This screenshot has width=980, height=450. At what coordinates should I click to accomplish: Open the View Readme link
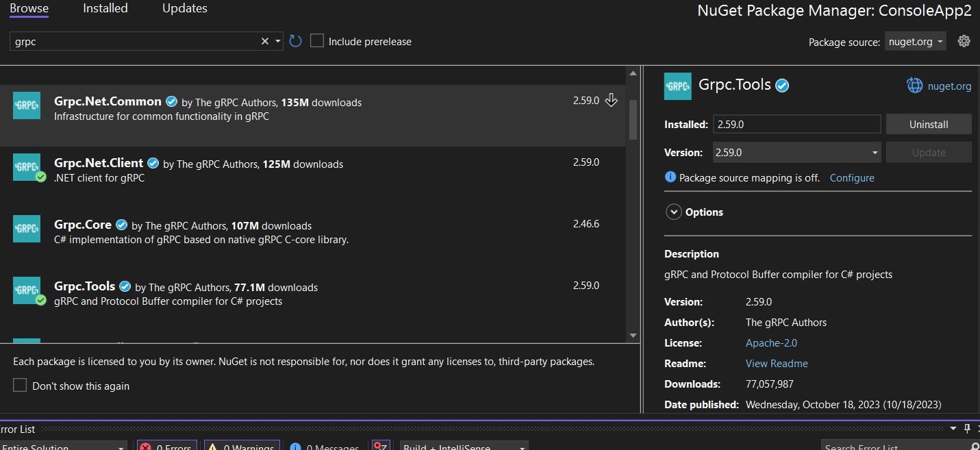point(777,363)
